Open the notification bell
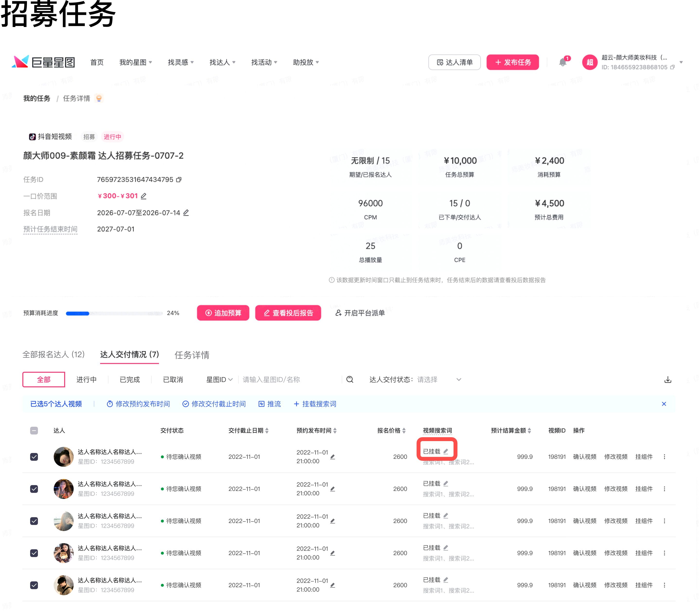This screenshot has height=613, width=700. pos(563,62)
